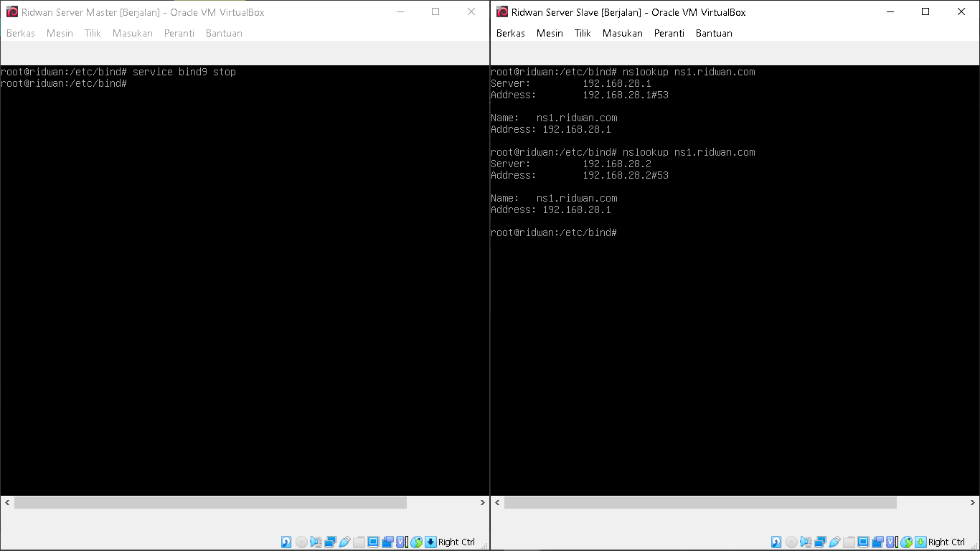This screenshot has width=980, height=551.
Task: Click the USB devices icon on master status bar
Action: coord(344,542)
